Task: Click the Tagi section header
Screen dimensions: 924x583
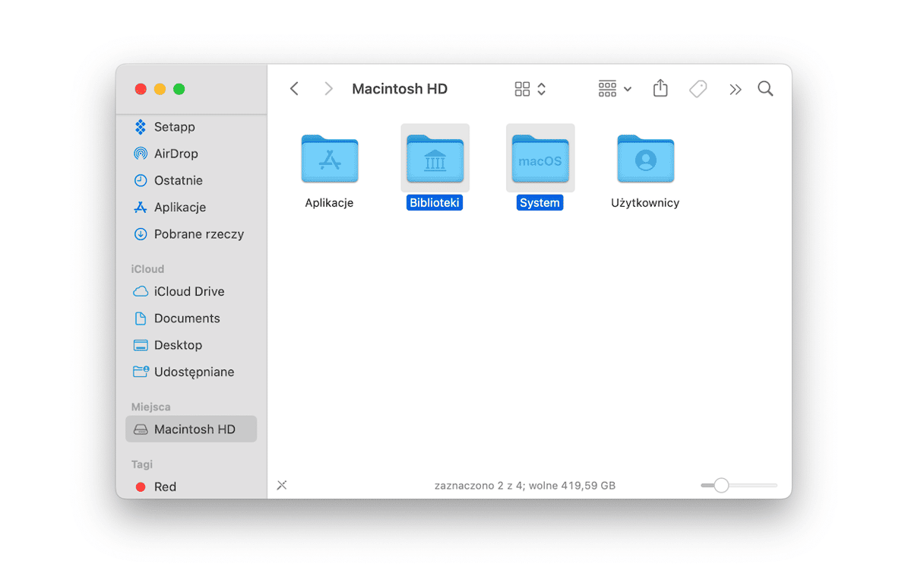Action: [x=142, y=464]
